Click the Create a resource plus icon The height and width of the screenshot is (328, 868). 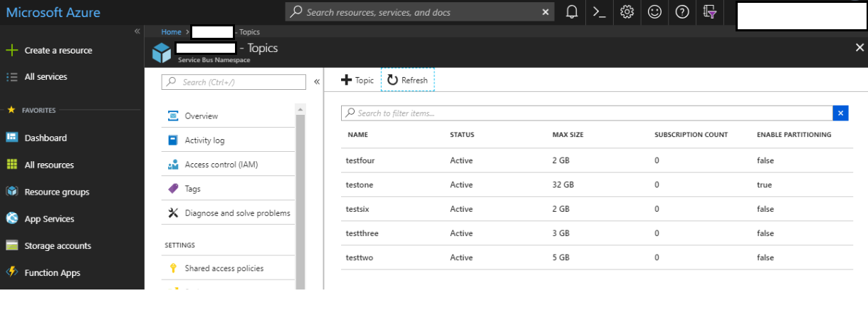(11, 51)
